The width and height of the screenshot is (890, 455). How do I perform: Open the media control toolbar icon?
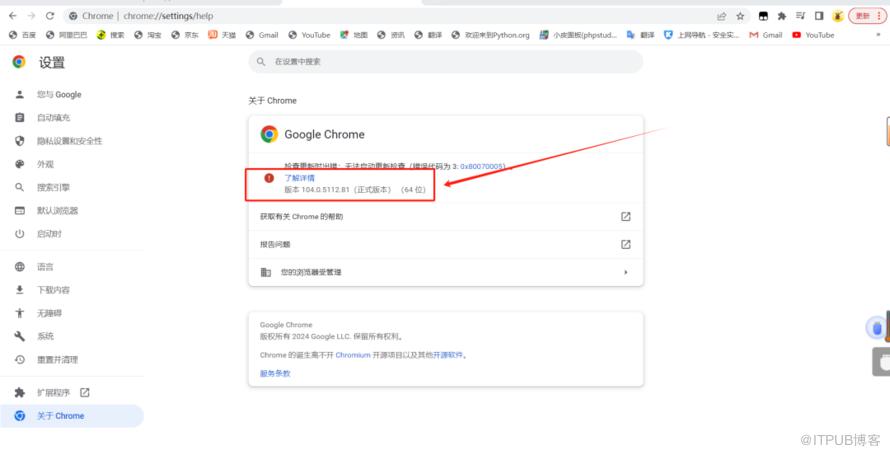(x=800, y=16)
